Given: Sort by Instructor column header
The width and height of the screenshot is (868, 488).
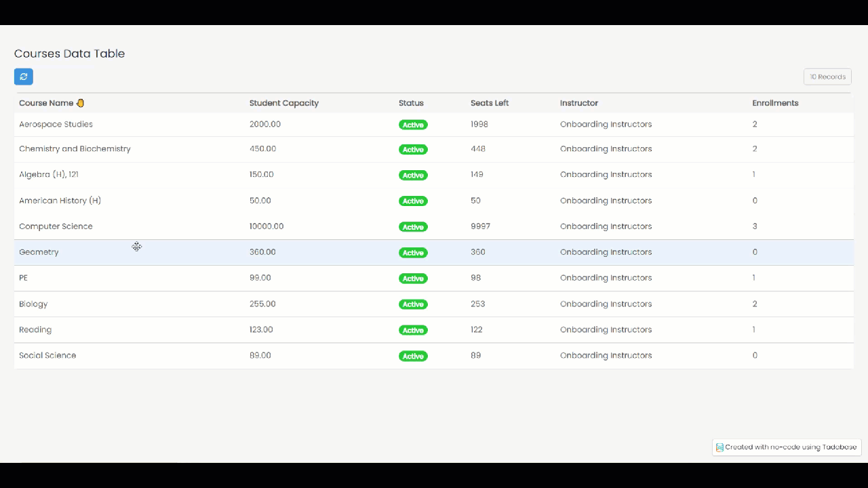Looking at the screenshot, I should 579,103.
